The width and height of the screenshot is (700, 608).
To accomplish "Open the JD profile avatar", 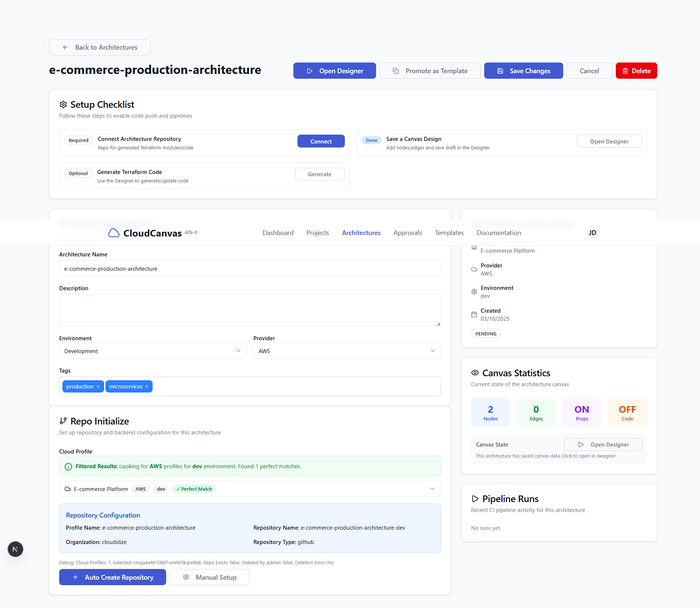I will point(592,232).
